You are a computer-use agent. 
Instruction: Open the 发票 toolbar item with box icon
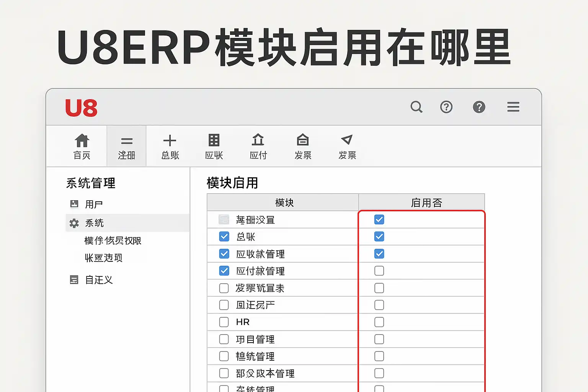tap(303, 147)
